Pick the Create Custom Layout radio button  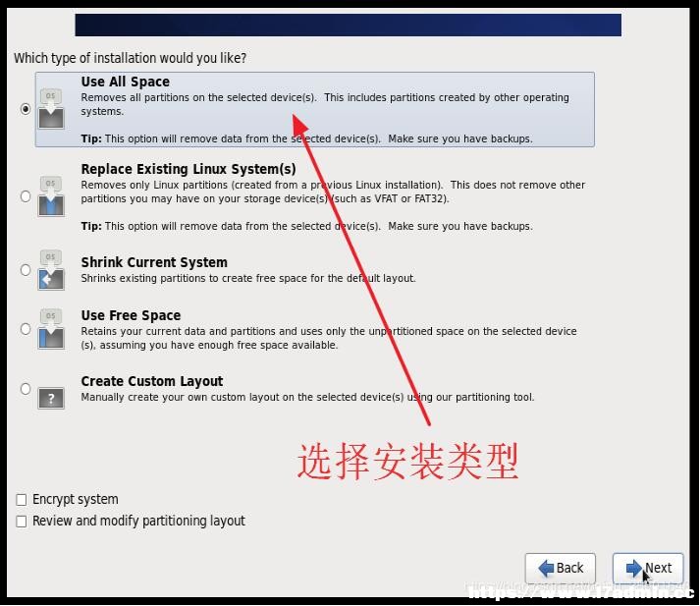(x=26, y=389)
